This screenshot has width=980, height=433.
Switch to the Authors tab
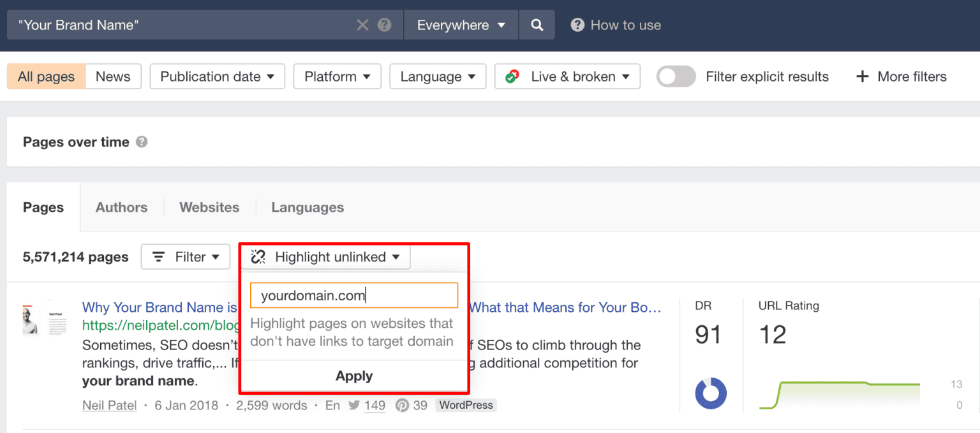coord(121,207)
